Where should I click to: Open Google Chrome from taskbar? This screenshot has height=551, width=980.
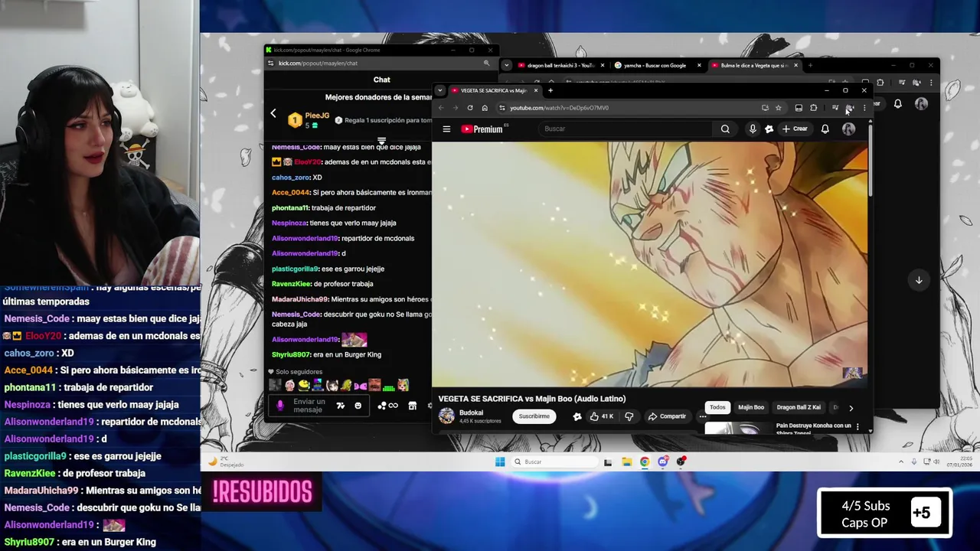645,461
